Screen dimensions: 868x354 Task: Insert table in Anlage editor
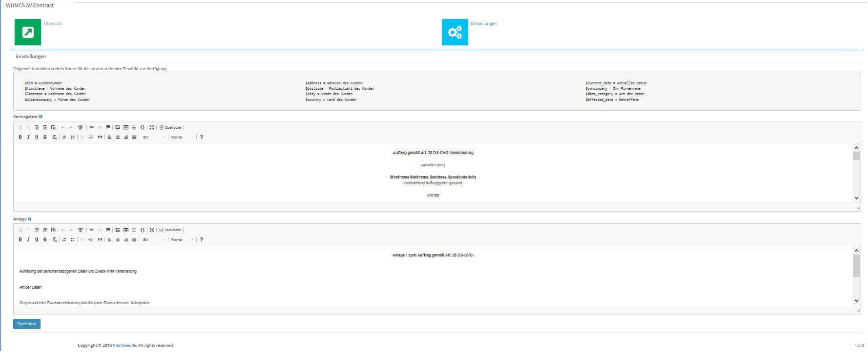click(126, 230)
